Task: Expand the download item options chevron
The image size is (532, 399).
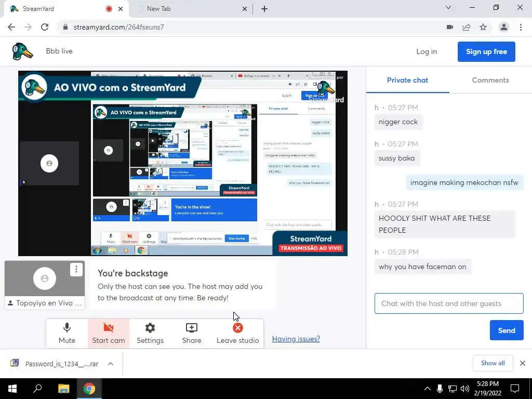Action: pyautogui.click(x=111, y=364)
